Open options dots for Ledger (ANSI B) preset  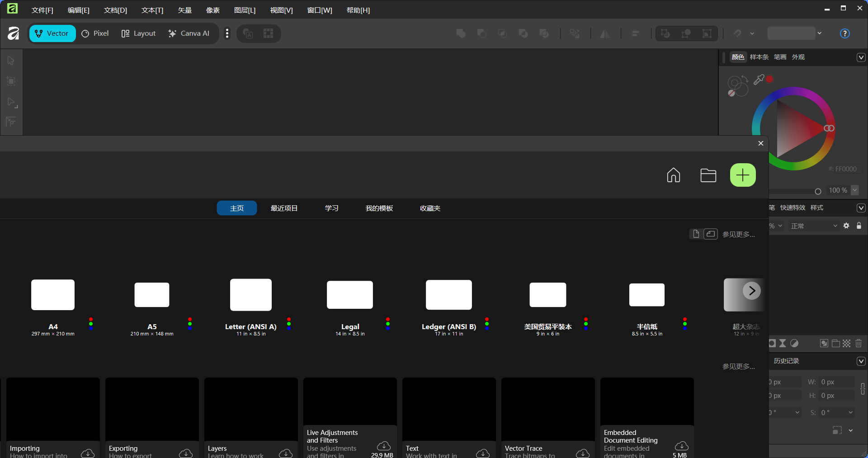[487, 323]
